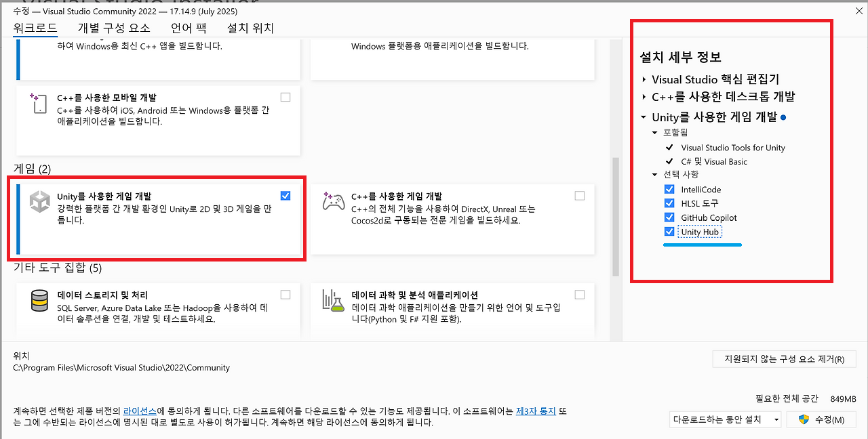This screenshot has width=868, height=439.
Task: Uncheck the Unity game development workload
Action: tap(285, 196)
